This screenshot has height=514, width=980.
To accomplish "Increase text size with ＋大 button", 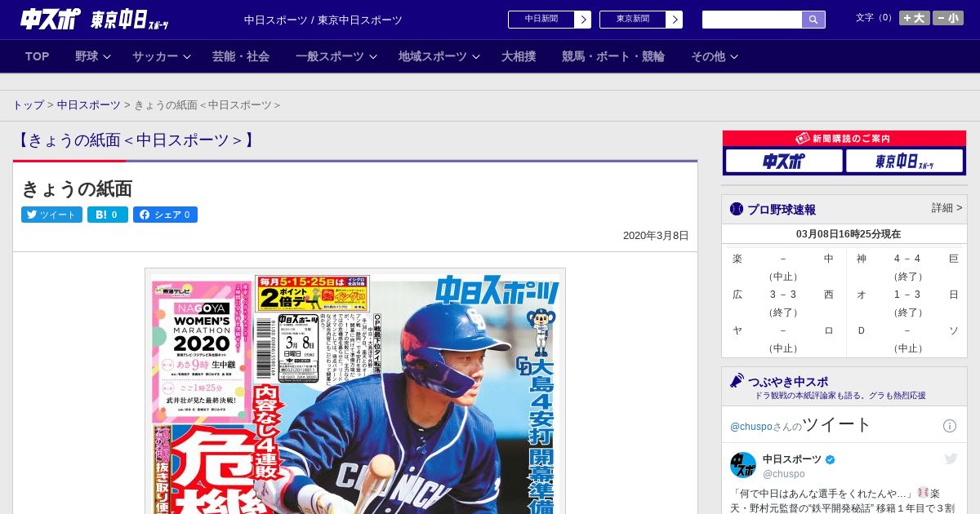I will [x=914, y=18].
